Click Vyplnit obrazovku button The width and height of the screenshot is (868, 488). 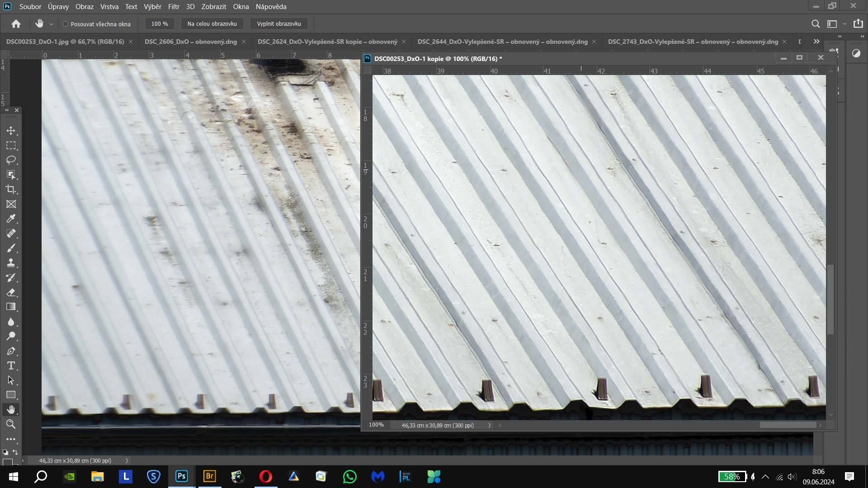pyautogui.click(x=279, y=24)
